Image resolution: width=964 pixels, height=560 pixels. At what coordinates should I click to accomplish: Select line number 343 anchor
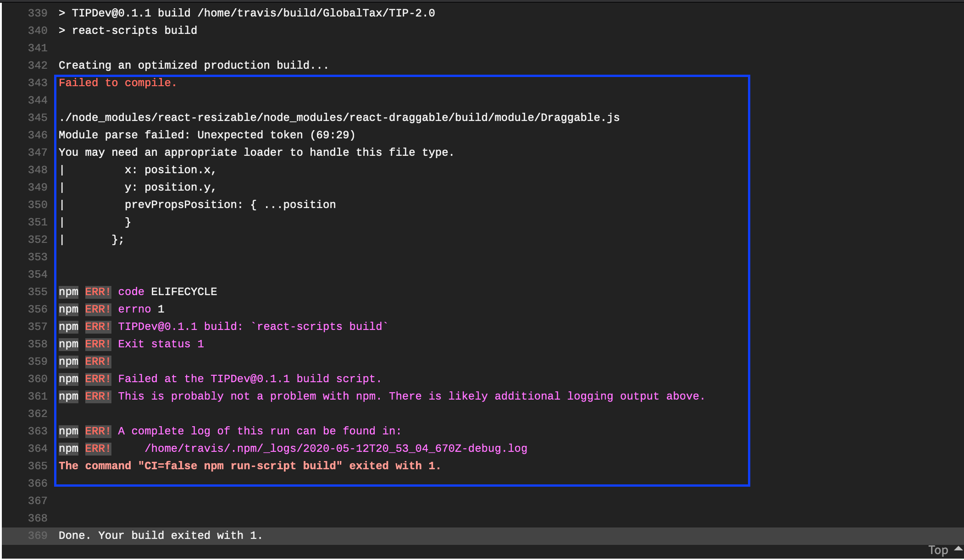click(x=38, y=83)
